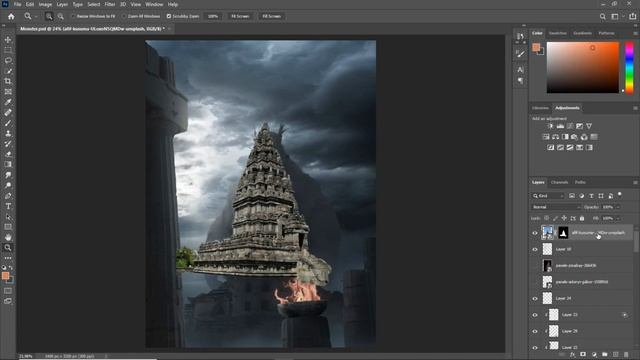Screen dimensions: 640x360
Task: Switch to the Swatches tab
Action: pyautogui.click(x=558, y=33)
